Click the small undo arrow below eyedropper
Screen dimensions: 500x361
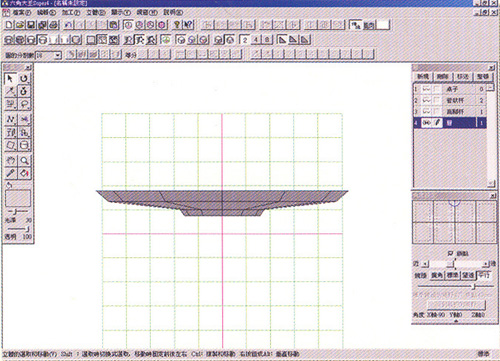9,185
